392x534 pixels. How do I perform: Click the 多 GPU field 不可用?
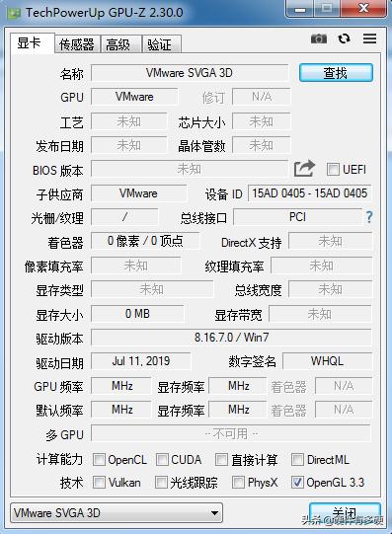click(231, 433)
